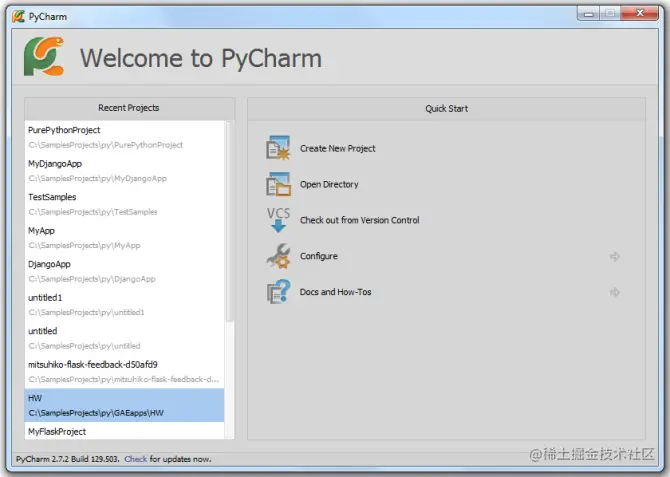670x477 pixels.
Task: Open the Configure option label
Action: point(319,256)
